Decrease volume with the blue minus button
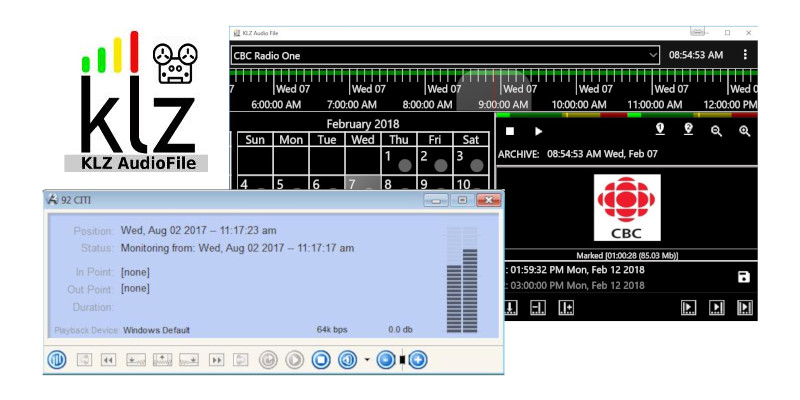This screenshot has height=400, width=800. [x=386, y=360]
